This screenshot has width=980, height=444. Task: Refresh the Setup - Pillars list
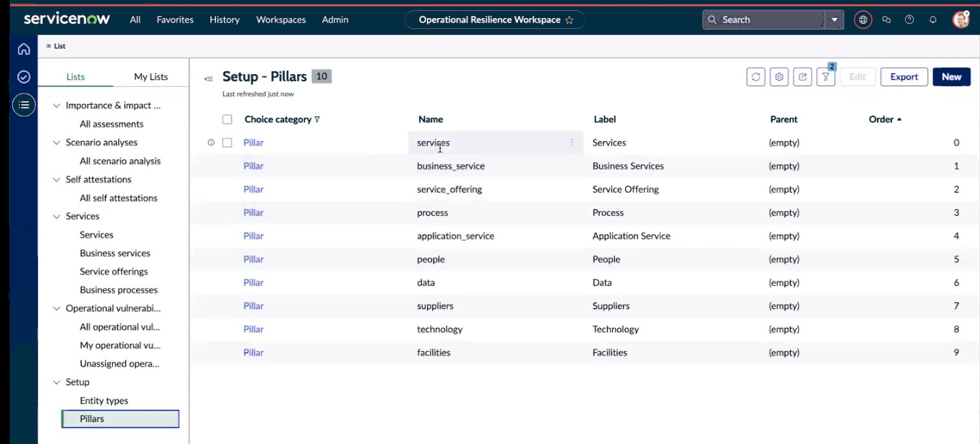[x=756, y=77]
